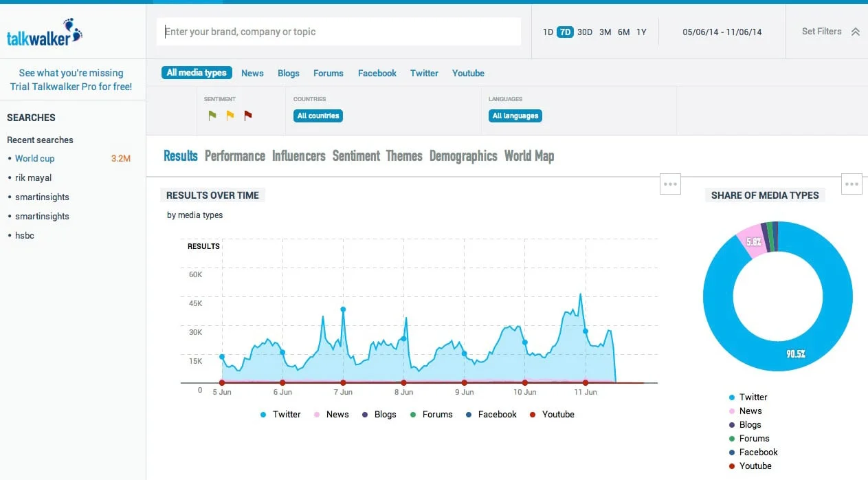This screenshot has width=868, height=480.
Task: Open the World cup recent search
Action: (34, 158)
